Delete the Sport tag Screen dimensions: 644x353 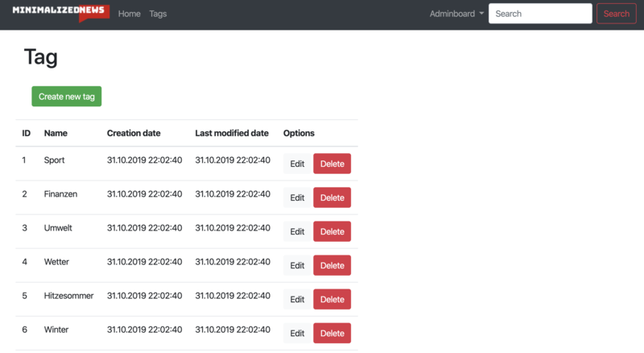pyautogui.click(x=332, y=164)
